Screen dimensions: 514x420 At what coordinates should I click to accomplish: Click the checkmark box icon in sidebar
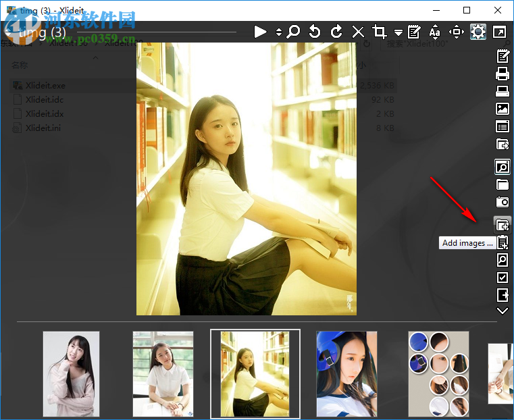coord(503,278)
